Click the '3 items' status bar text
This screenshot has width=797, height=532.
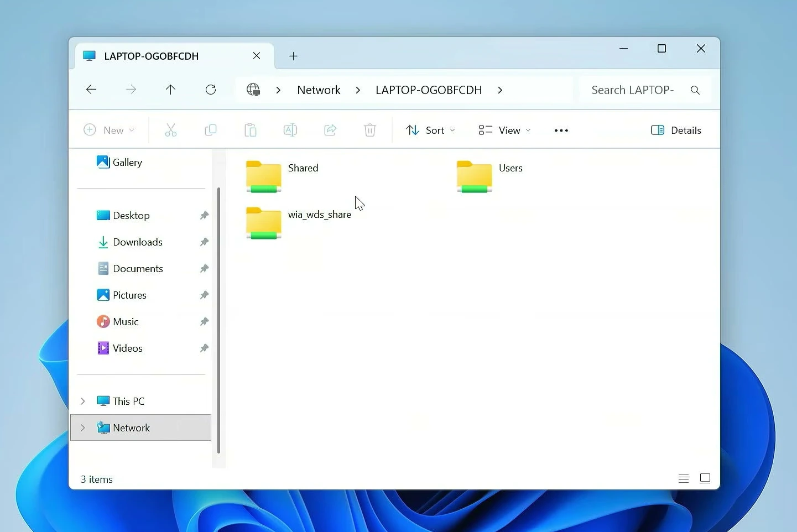pyautogui.click(x=97, y=479)
